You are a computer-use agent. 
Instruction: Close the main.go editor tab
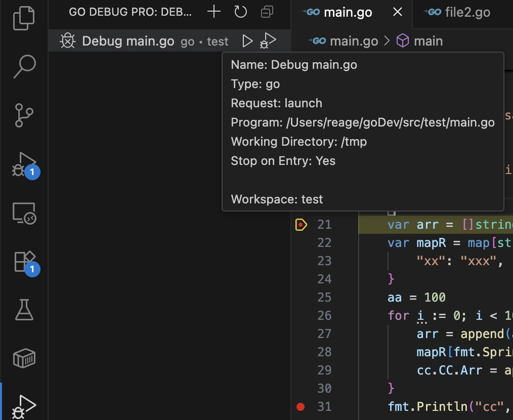tap(398, 13)
